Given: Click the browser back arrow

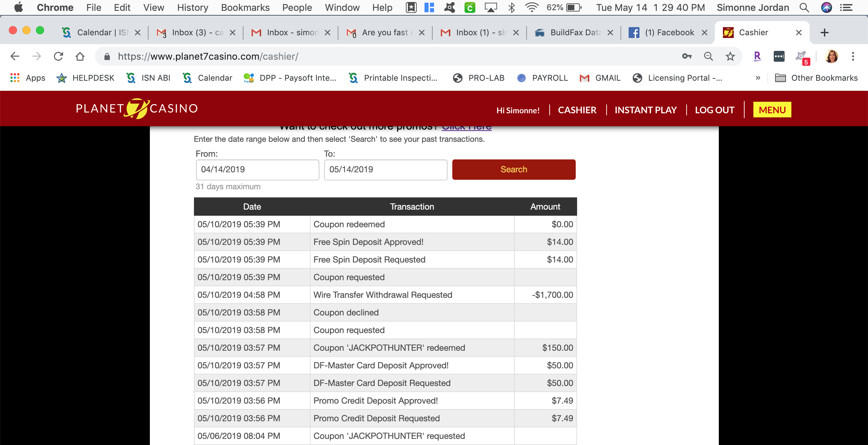Looking at the screenshot, I should (x=15, y=56).
